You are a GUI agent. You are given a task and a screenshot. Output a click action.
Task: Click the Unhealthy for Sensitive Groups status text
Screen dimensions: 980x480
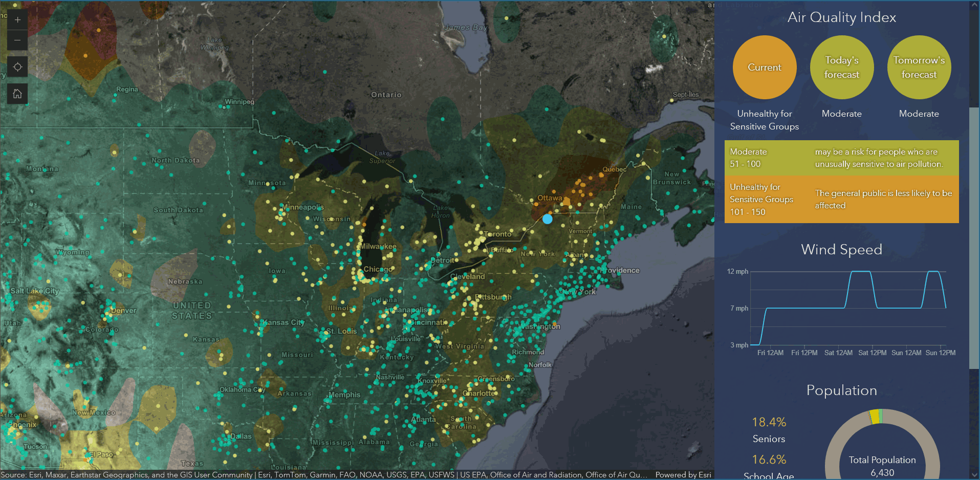(x=765, y=120)
